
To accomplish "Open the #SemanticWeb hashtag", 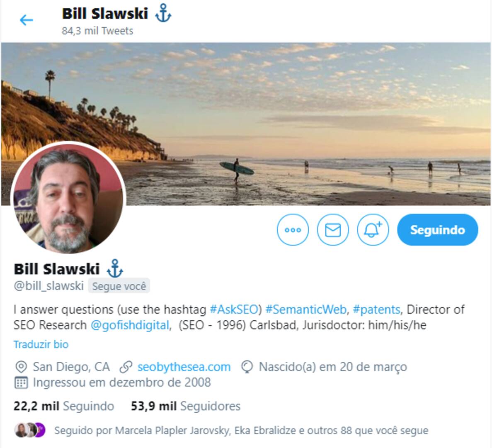I will [305, 309].
